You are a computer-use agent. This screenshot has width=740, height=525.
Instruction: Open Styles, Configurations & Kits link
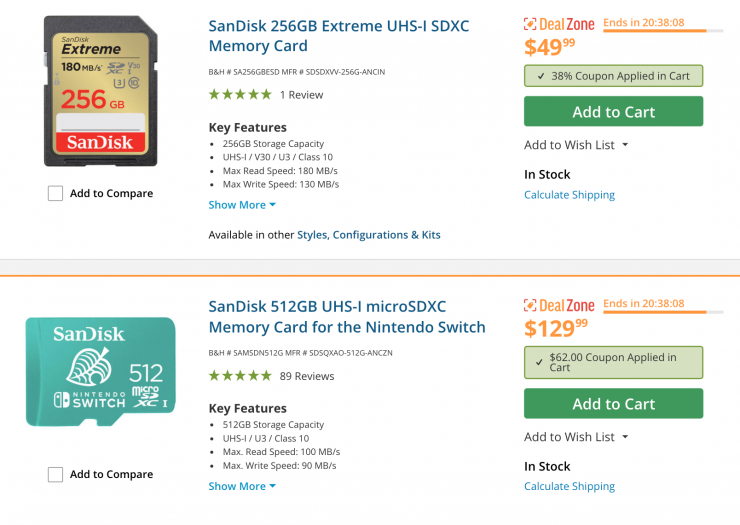coord(368,235)
